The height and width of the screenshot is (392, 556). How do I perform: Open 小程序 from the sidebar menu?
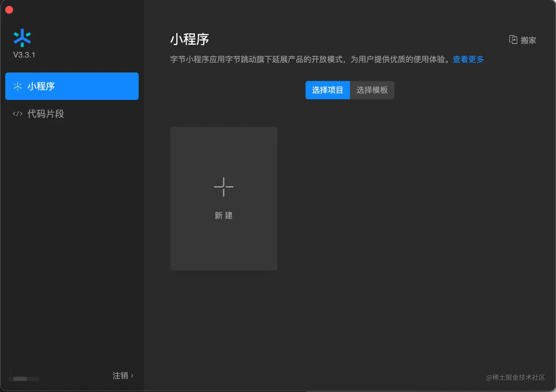[x=41, y=86]
